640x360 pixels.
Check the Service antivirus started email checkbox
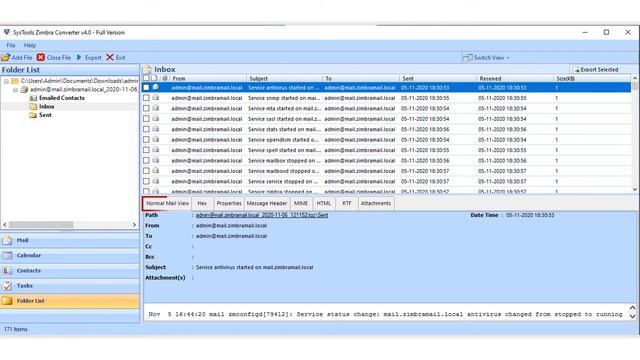(x=146, y=87)
